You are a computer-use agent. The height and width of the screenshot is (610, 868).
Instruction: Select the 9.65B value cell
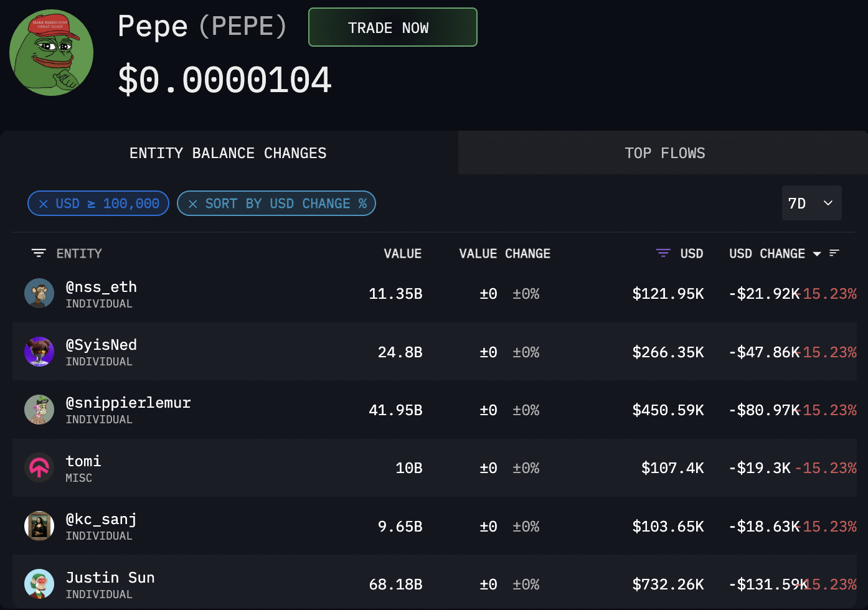tap(400, 527)
